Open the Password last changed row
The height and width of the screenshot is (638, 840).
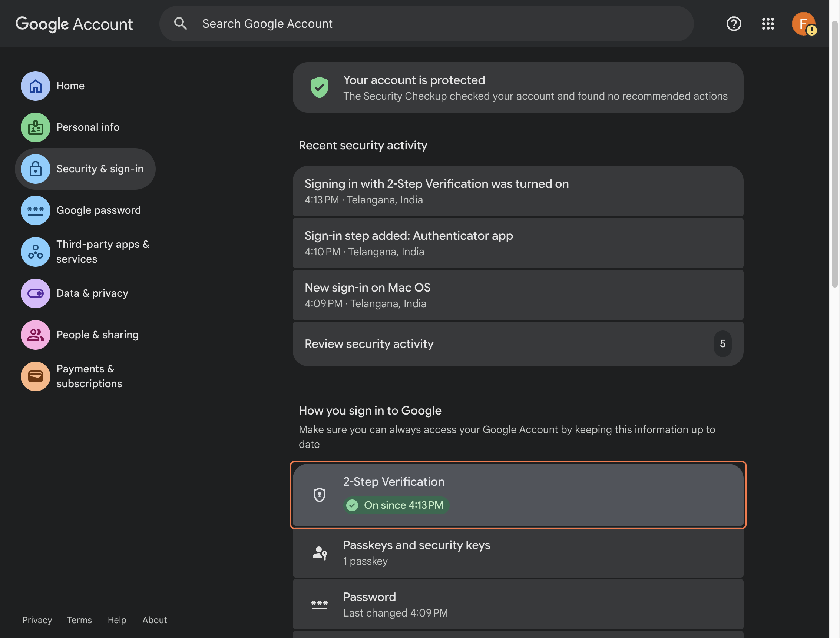click(517, 605)
